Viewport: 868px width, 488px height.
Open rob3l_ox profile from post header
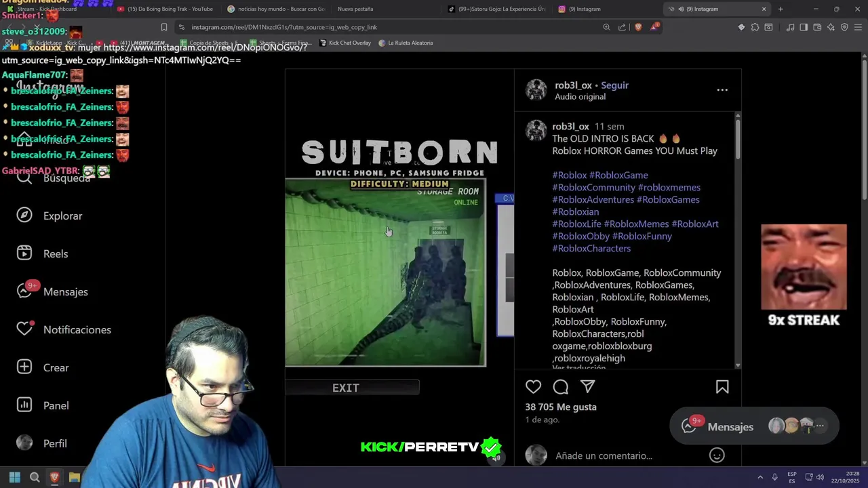pyautogui.click(x=573, y=85)
